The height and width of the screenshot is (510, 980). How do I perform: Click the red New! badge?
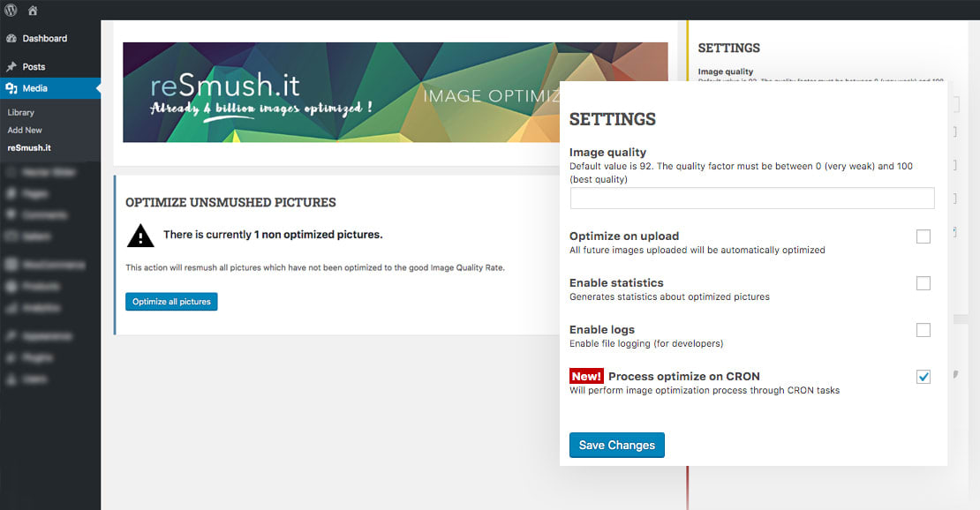pyautogui.click(x=586, y=376)
